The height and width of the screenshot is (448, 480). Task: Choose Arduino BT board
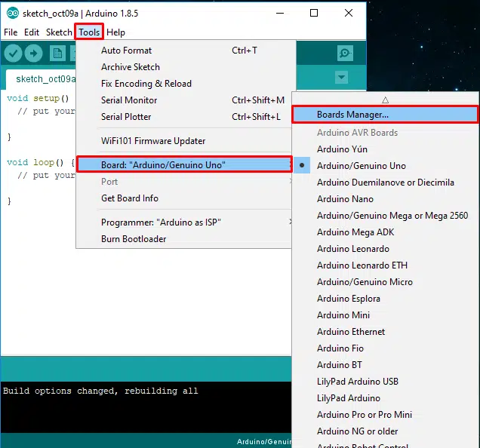386,365
